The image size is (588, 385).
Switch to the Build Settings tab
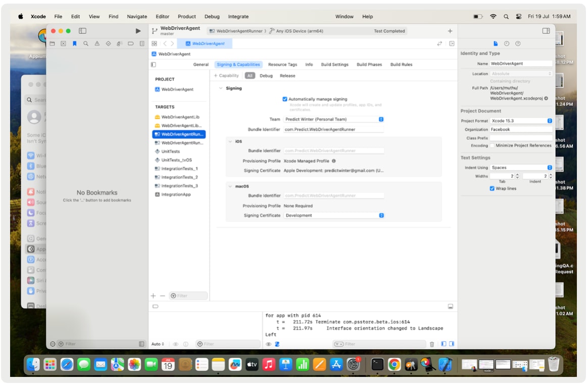[x=334, y=65]
